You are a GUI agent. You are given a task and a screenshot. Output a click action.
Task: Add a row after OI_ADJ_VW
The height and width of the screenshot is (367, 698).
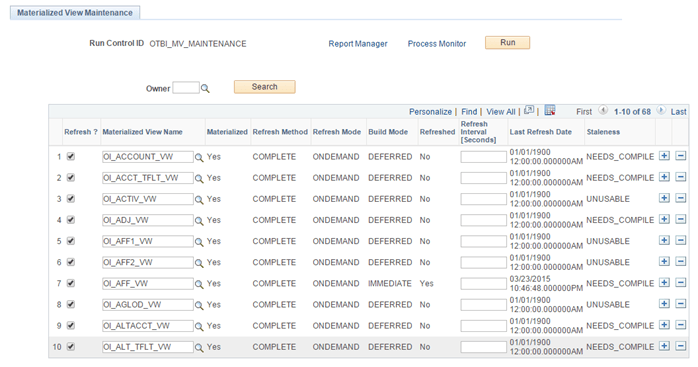click(x=664, y=219)
